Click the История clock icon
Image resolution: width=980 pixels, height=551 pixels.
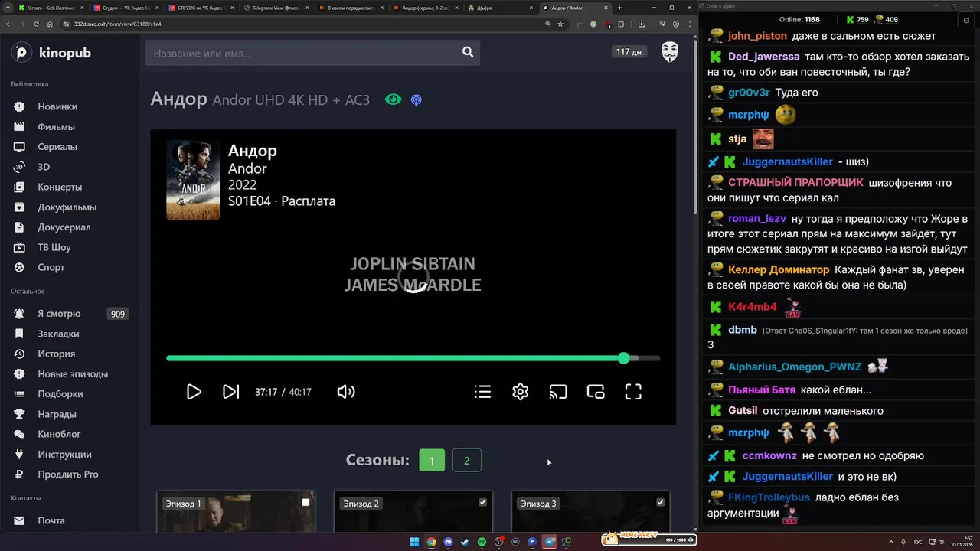(20, 354)
